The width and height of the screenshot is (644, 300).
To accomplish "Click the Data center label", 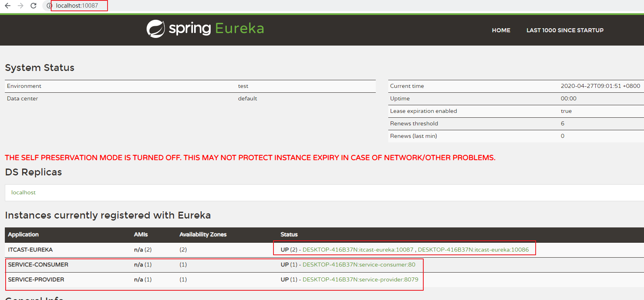I will click(23, 99).
